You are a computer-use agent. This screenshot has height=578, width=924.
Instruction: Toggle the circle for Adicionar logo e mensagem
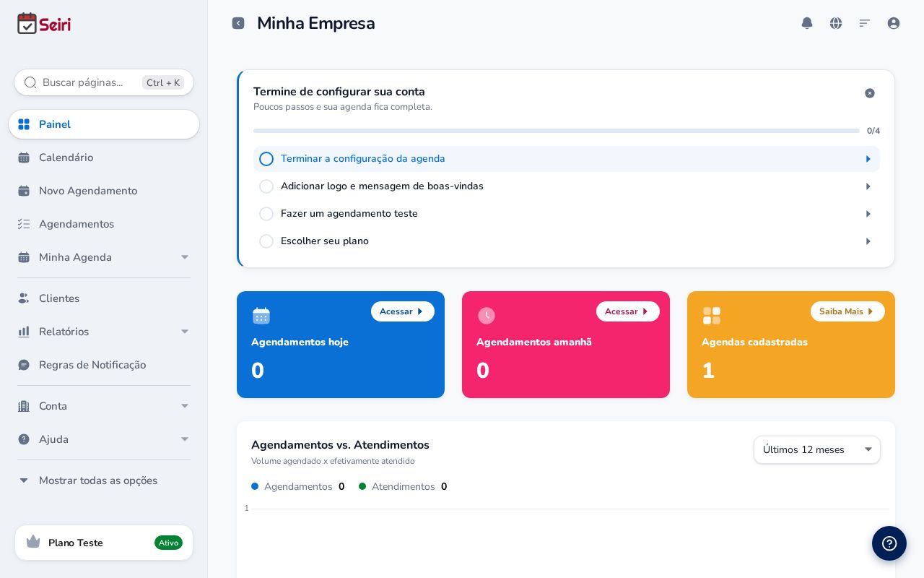(x=266, y=186)
